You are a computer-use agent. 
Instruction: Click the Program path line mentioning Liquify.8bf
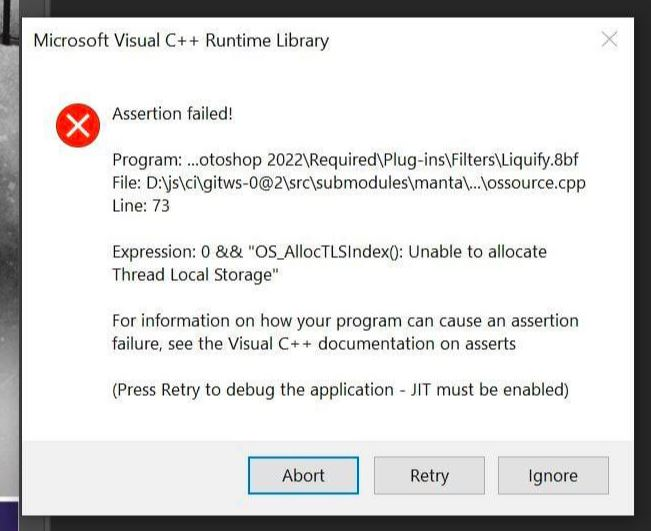click(344, 161)
